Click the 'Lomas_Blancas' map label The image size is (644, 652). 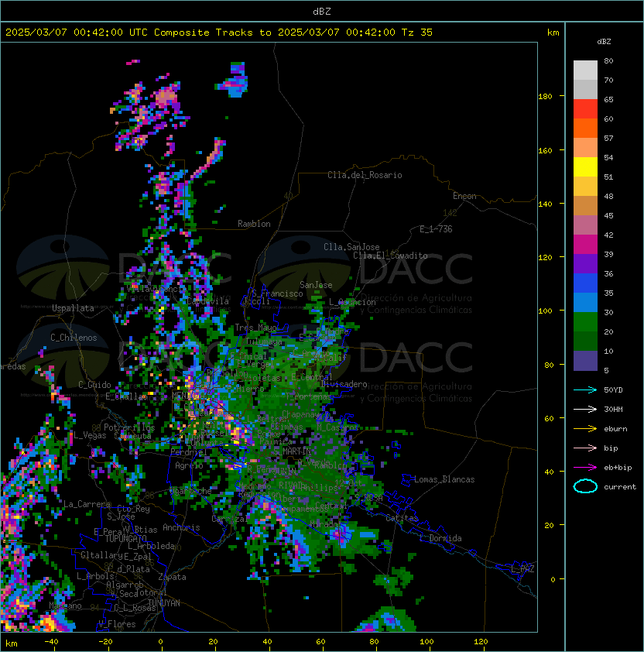tap(444, 479)
